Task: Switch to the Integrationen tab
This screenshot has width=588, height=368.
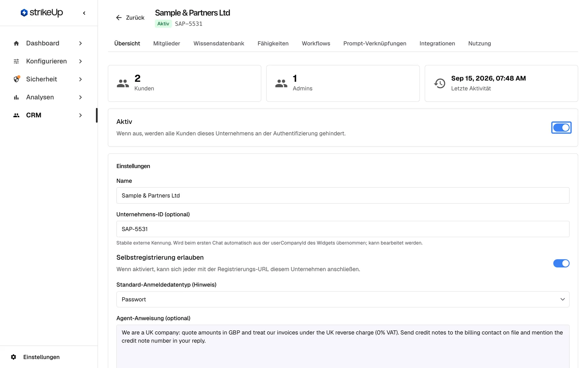Action: [x=437, y=44]
